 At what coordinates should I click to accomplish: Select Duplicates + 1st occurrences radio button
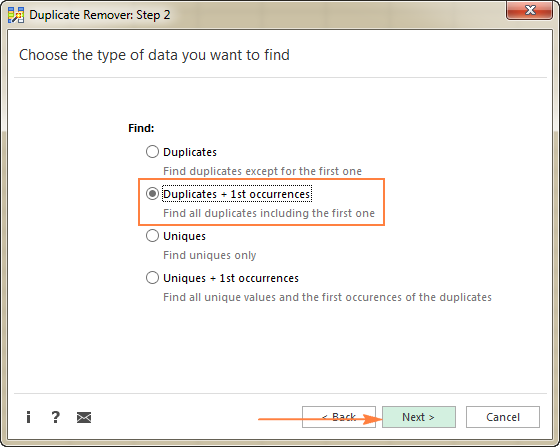152,194
